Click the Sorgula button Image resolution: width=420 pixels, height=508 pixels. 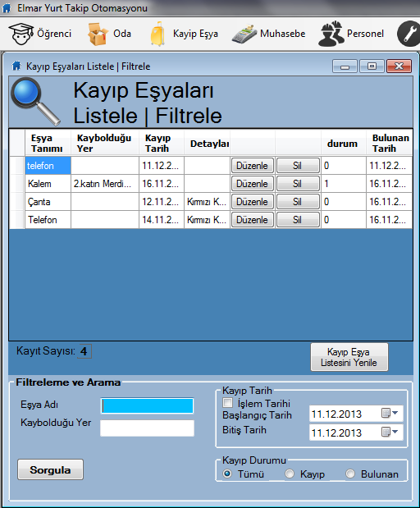pos(50,469)
